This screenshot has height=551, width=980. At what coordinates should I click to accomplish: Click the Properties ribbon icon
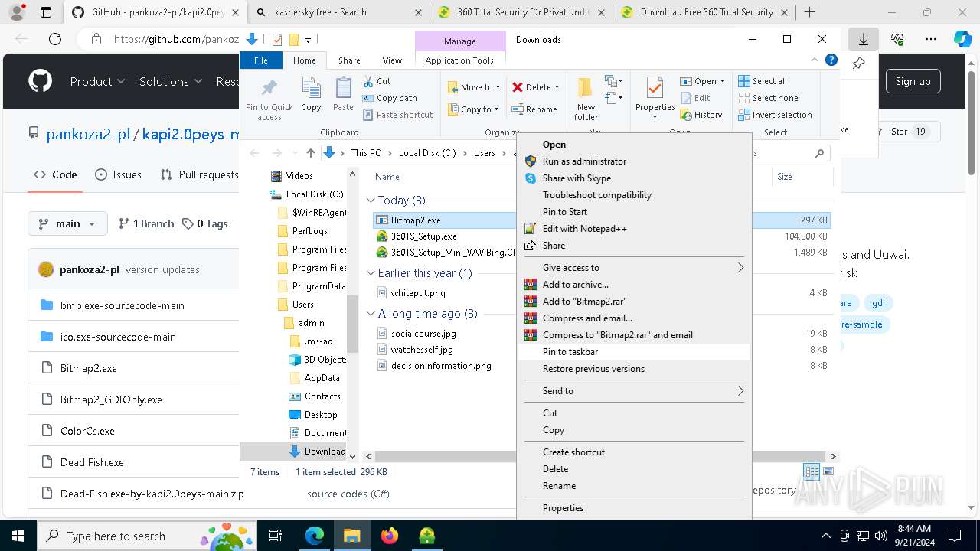655,88
